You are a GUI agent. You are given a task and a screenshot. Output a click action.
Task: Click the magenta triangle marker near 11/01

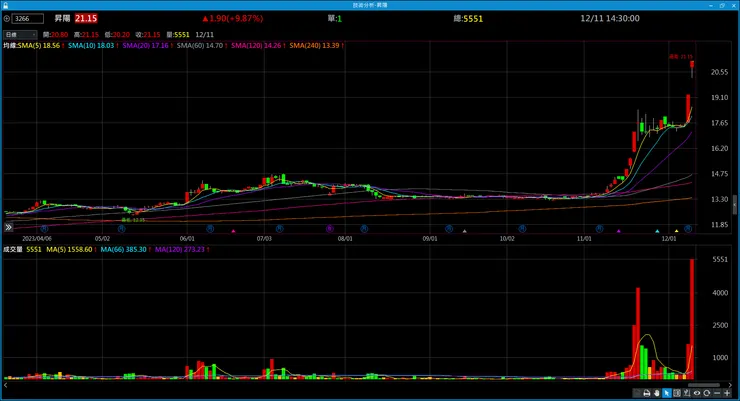(619, 231)
